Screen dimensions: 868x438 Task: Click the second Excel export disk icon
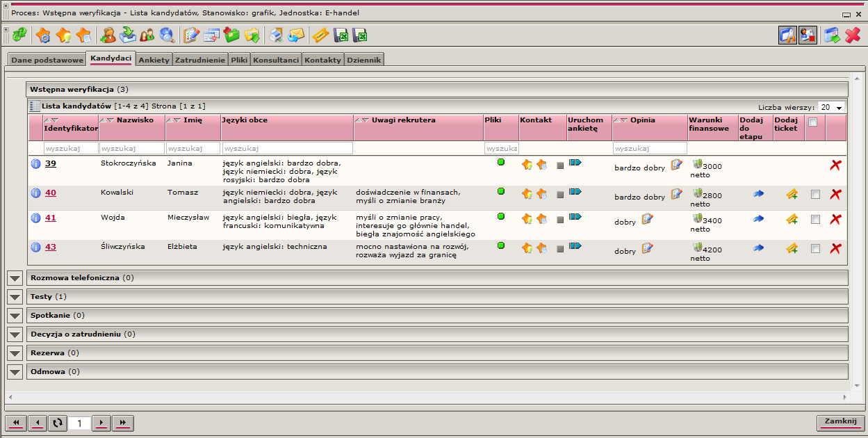tap(359, 35)
